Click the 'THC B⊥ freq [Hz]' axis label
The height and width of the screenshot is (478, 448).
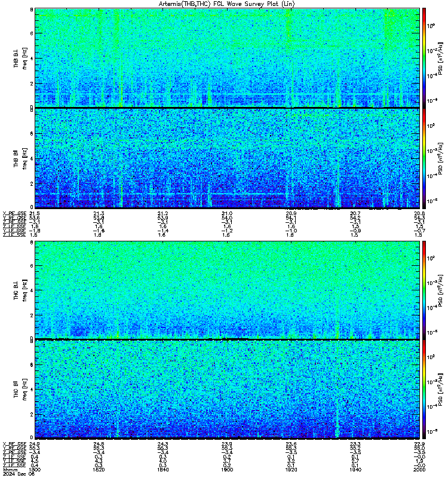pos(20,290)
